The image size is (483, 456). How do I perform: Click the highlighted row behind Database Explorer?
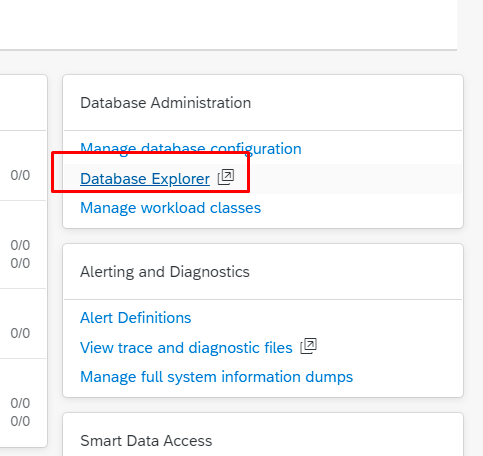tap(263, 179)
